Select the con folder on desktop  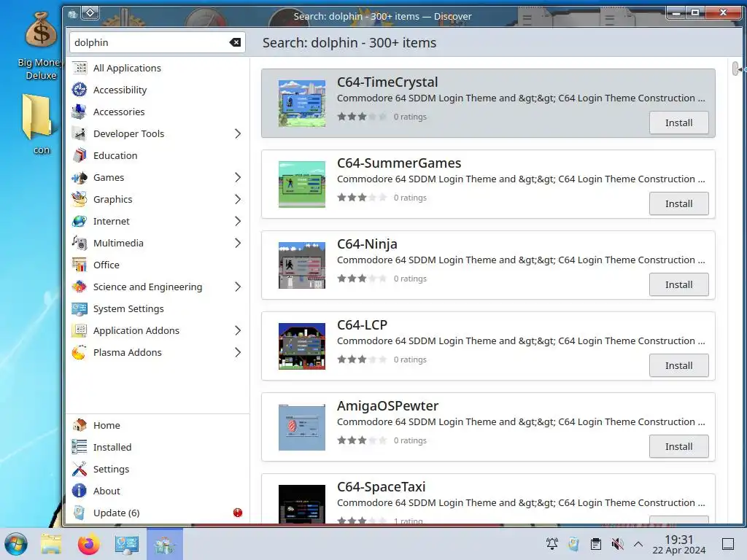point(38,124)
